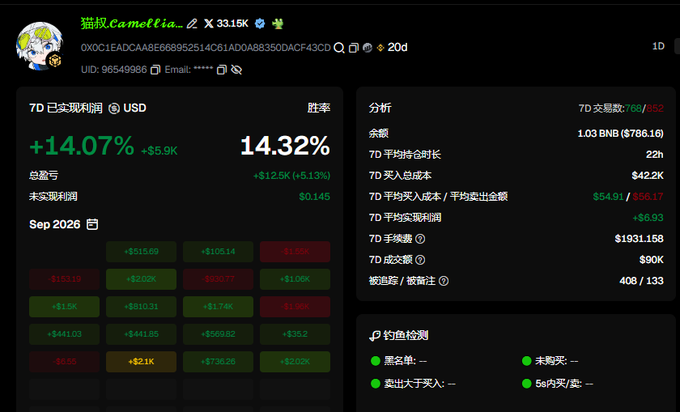The image size is (680, 412).
Task: Click the green frog badge icon
Action: pos(278,23)
